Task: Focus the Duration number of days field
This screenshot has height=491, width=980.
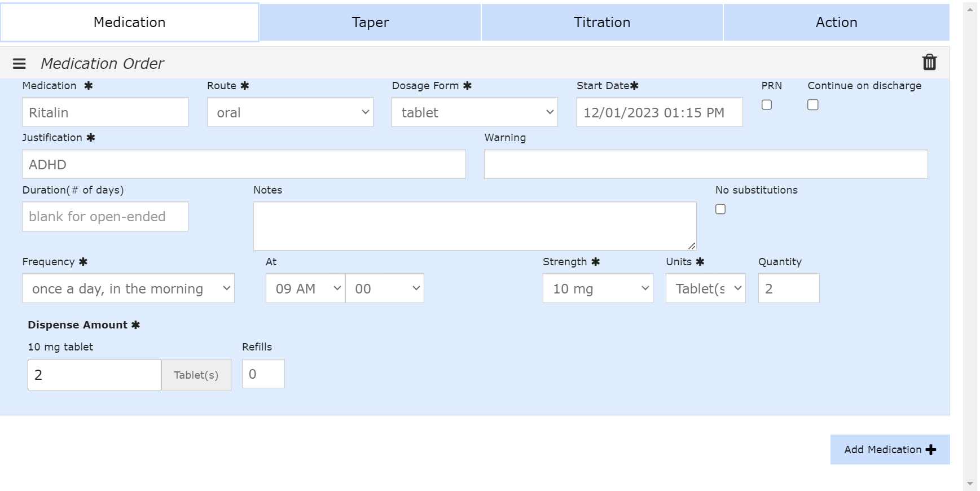Action: tap(105, 217)
